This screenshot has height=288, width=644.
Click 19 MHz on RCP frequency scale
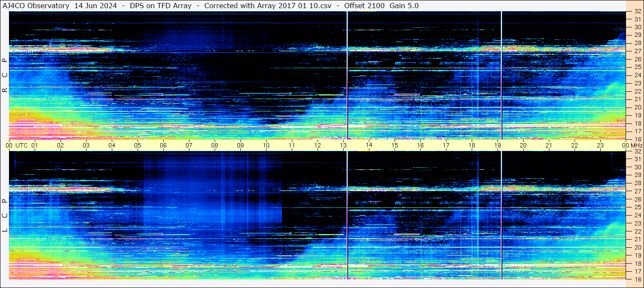(637, 115)
